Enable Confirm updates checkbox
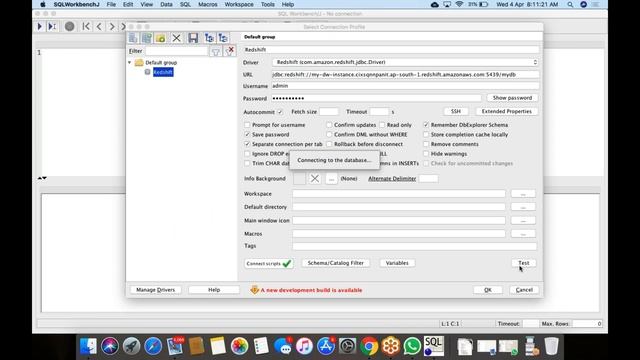The height and width of the screenshot is (360, 640). coord(329,125)
